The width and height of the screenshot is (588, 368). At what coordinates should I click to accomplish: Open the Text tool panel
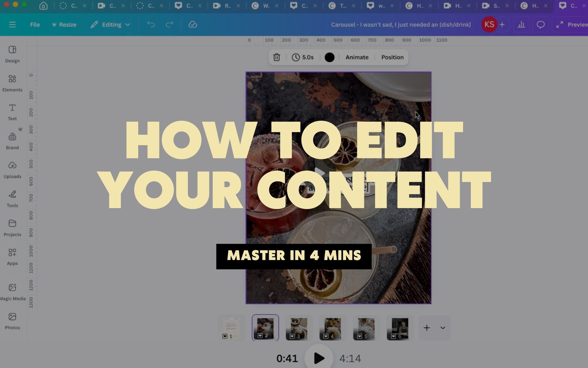tap(12, 112)
